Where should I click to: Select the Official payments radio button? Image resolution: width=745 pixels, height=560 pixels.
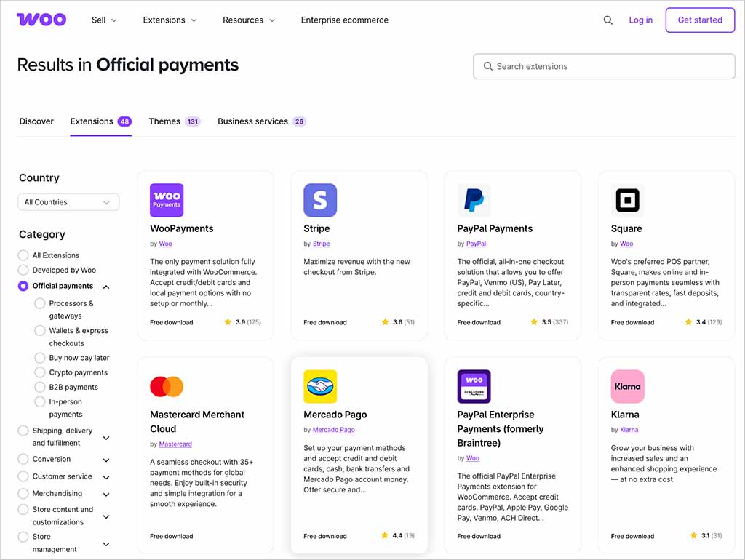(x=23, y=286)
